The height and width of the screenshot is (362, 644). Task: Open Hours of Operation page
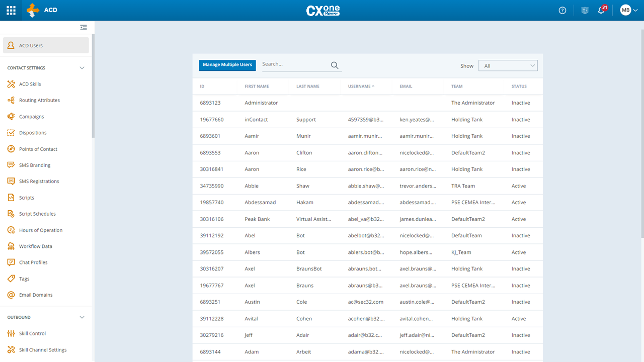coord(41,230)
